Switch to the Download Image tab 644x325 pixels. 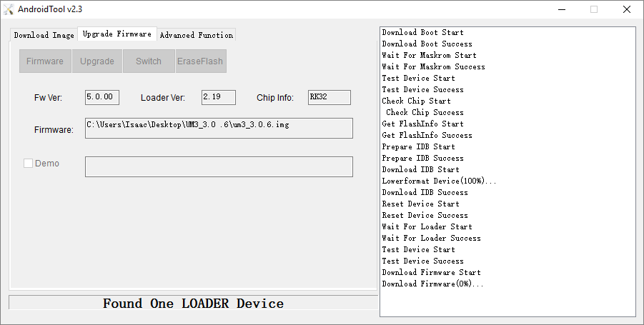(x=44, y=35)
